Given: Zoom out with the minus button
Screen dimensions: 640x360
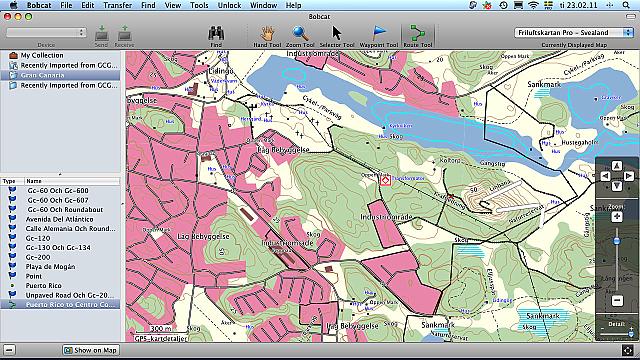Looking at the screenshot, I should click(617, 301).
